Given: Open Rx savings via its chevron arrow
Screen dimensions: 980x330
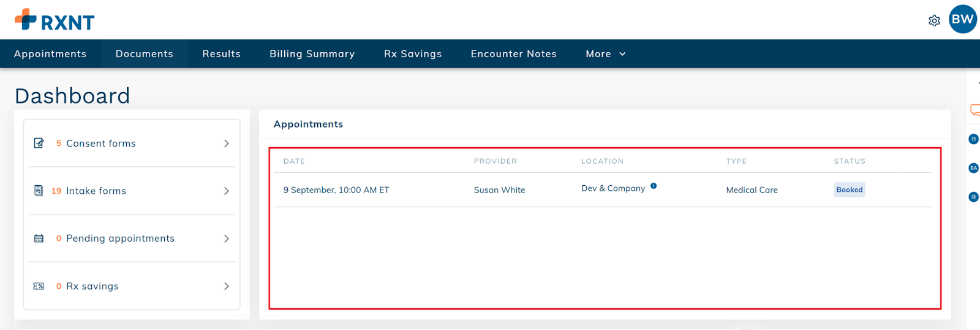Looking at the screenshot, I should (x=226, y=286).
